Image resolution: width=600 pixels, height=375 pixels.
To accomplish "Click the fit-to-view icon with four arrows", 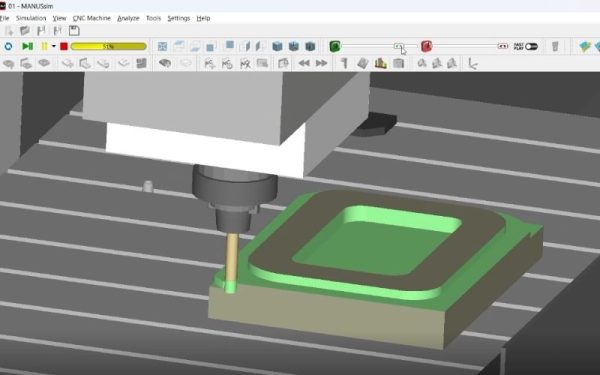I will coord(162,47).
